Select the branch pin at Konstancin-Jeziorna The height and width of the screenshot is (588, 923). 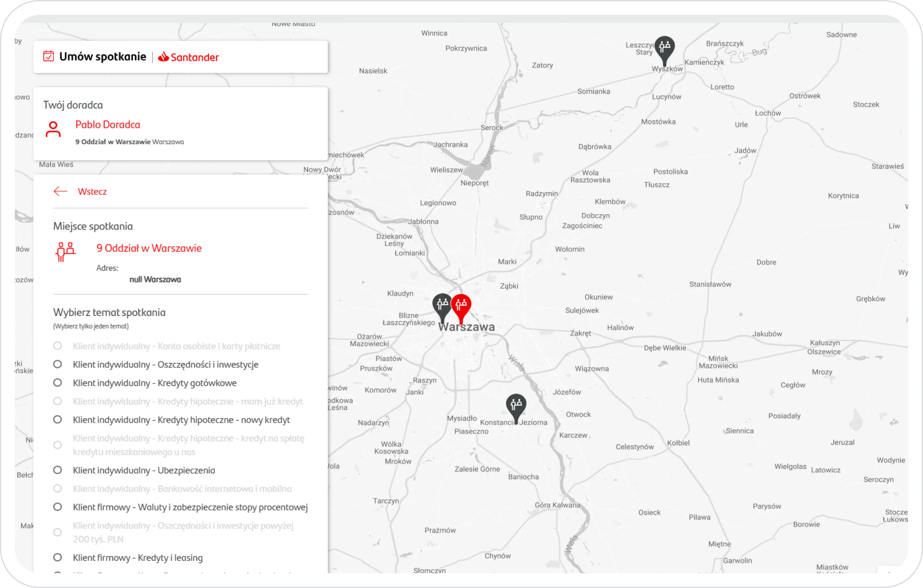(516, 405)
